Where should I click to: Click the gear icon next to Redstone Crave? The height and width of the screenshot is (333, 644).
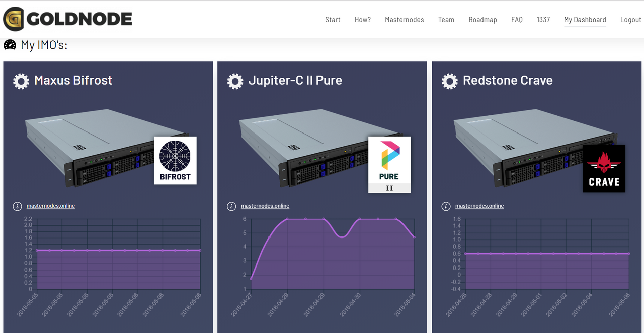point(450,81)
